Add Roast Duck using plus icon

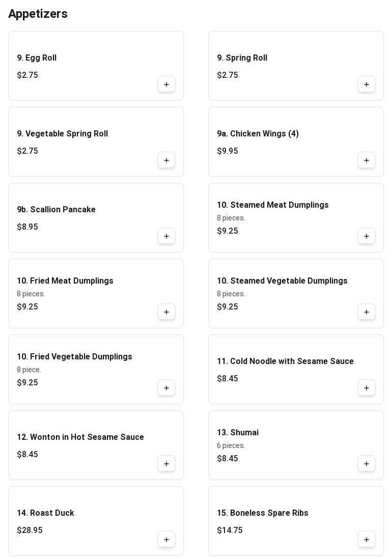pos(166,540)
